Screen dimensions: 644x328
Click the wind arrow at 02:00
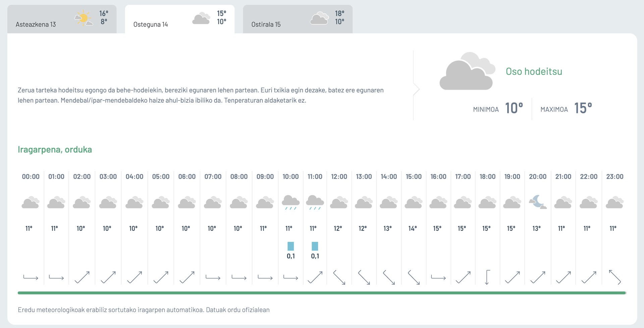pos(82,277)
